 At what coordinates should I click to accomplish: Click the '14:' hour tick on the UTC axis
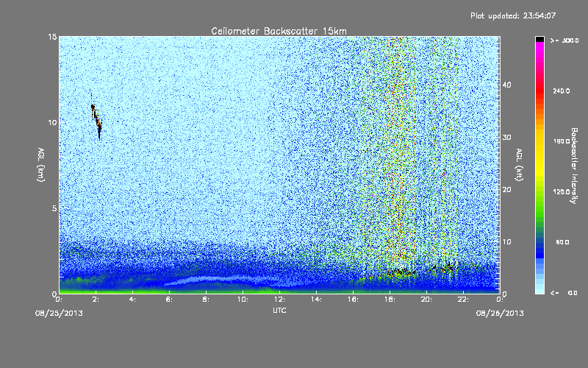coord(316,300)
